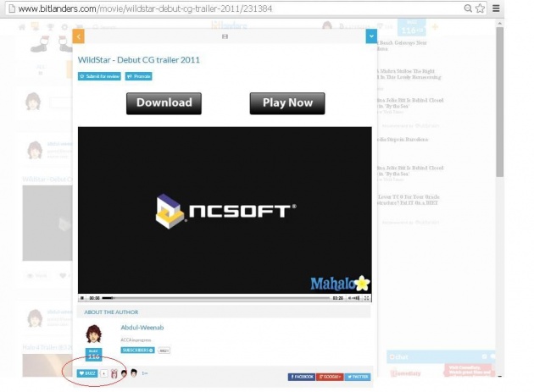The image size is (534, 392).
Task: Click the zoom magnifier icon in the address bar
Action: pyautogui.click(x=468, y=8)
